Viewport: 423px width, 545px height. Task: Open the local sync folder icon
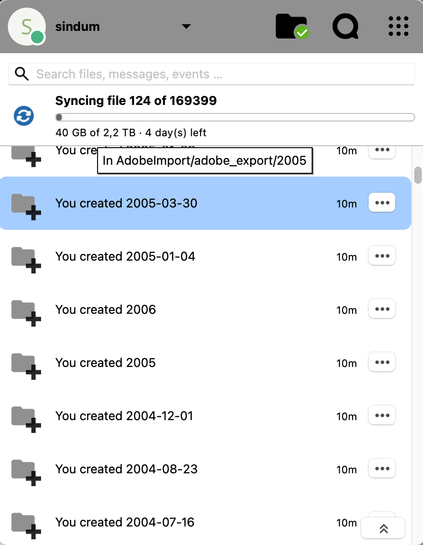292,26
